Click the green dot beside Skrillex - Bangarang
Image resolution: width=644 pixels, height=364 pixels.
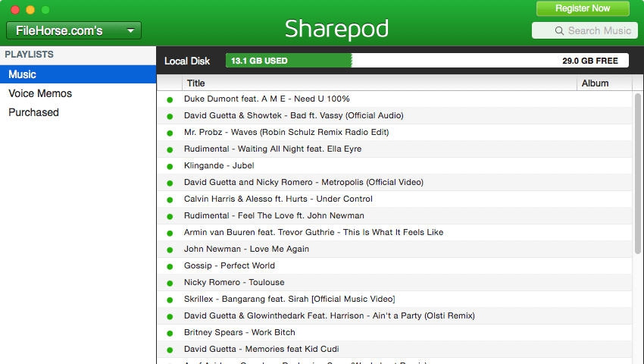pyautogui.click(x=170, y=300)
